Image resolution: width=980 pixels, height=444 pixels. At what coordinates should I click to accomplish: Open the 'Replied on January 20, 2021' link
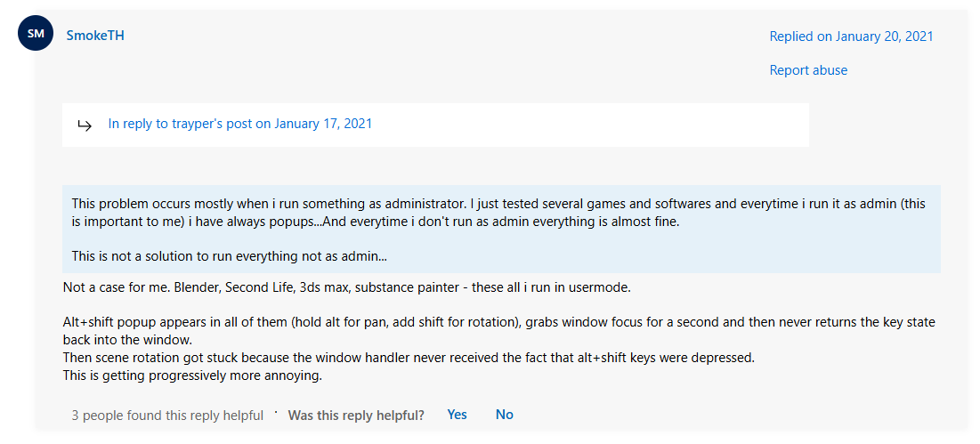851,36
